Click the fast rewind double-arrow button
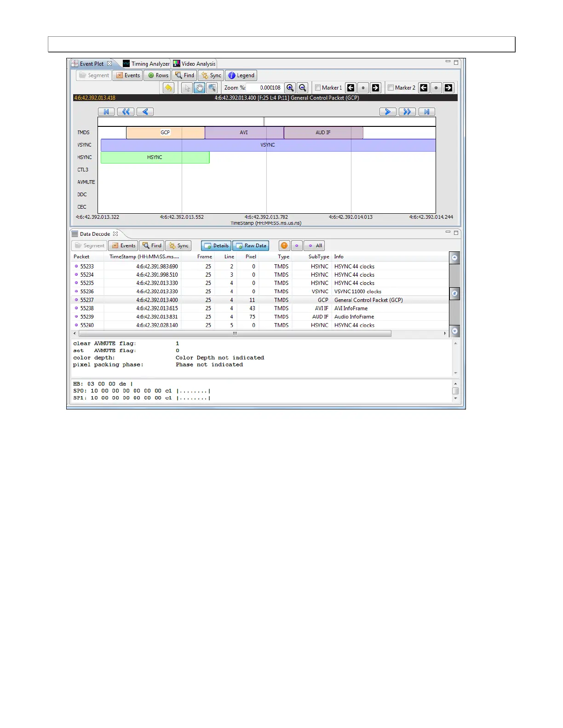 pyautogui.click(x=126, y=112)
